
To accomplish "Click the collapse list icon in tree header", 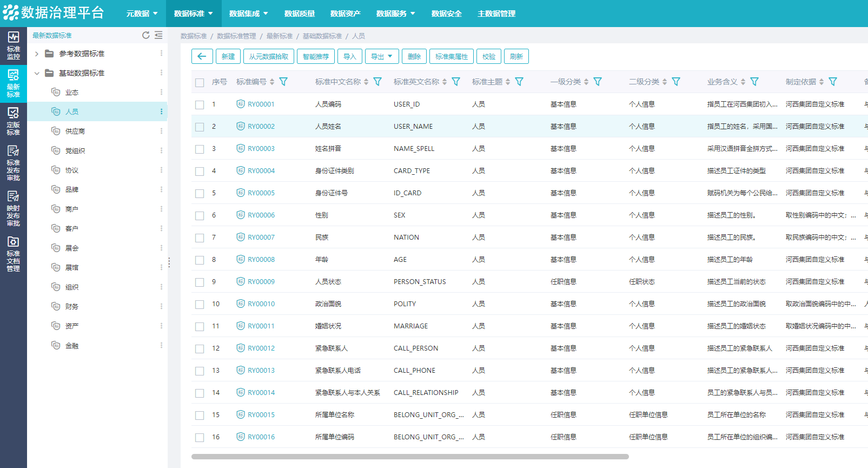I will click(x=158, y=35).
